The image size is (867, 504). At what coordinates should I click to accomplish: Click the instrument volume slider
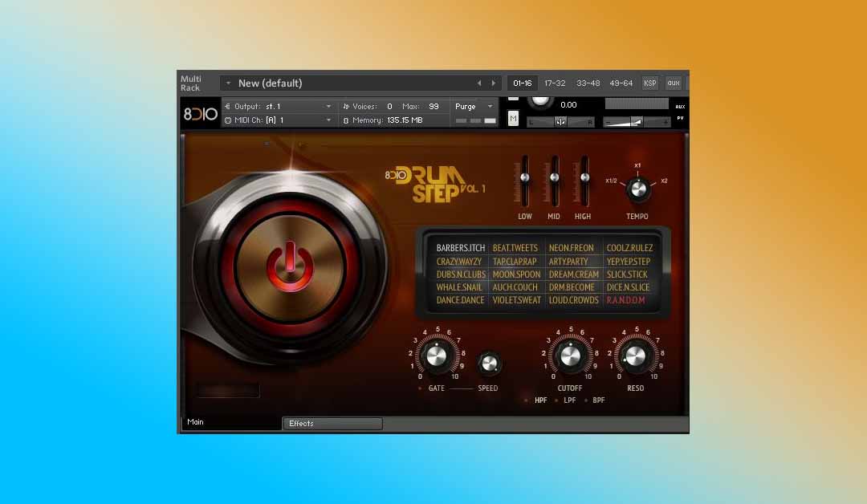click(637, 122)
